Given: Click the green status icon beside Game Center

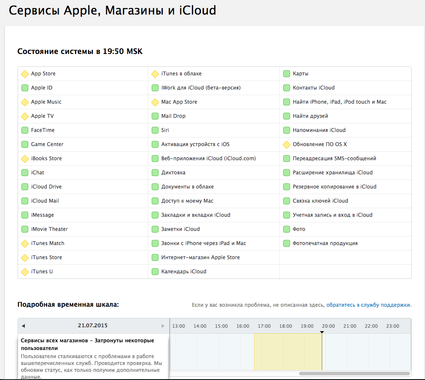Looking at the screenshot, I should click(25, 144).
